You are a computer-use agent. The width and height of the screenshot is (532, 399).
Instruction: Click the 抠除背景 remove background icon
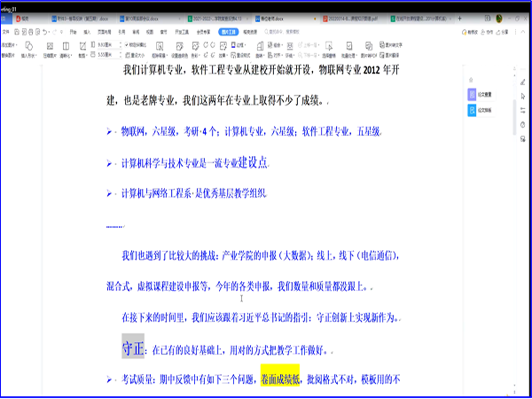159,46
